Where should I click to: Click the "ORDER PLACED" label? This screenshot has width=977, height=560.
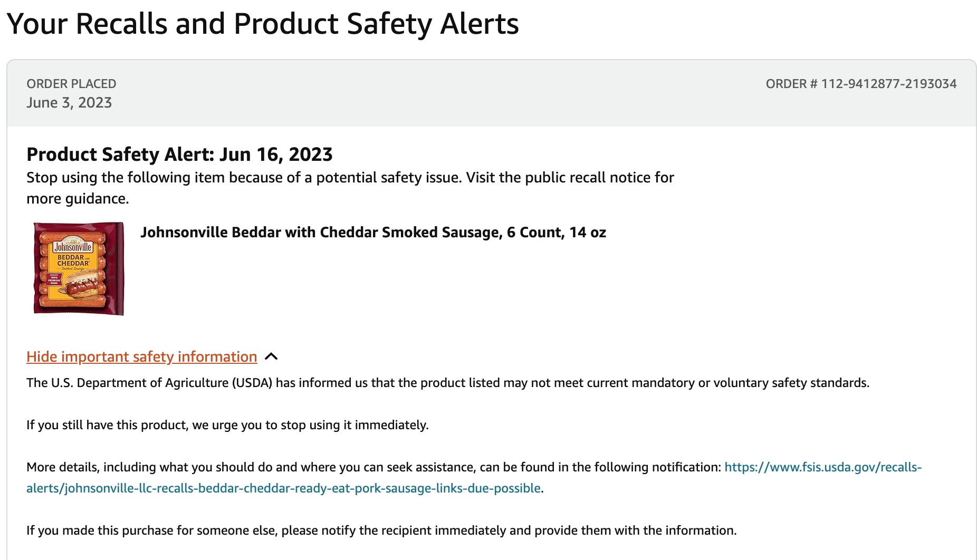(x=71, y=84)
